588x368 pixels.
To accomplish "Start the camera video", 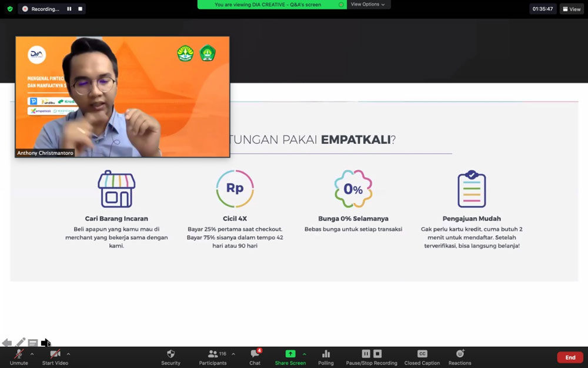I will click(55, 357).
